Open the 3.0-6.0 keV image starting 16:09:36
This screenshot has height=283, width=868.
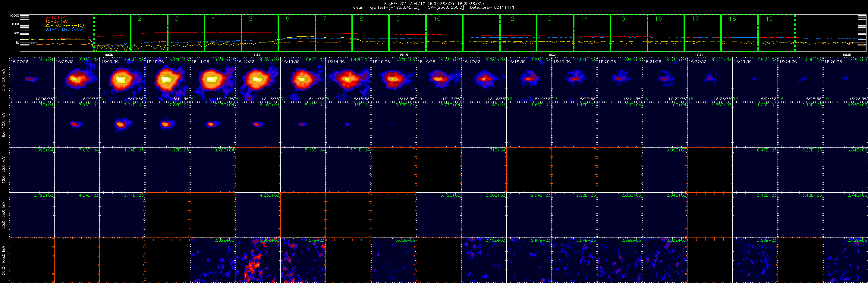pyautogui.click(x=122, y=79)
